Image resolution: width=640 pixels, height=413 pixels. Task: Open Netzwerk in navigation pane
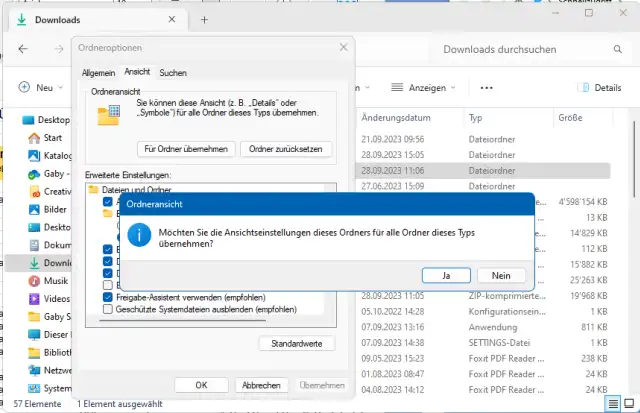coord(49,370)
